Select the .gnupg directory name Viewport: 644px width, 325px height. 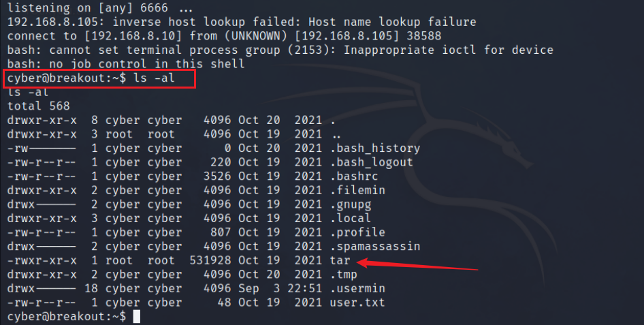pos(351,204)
